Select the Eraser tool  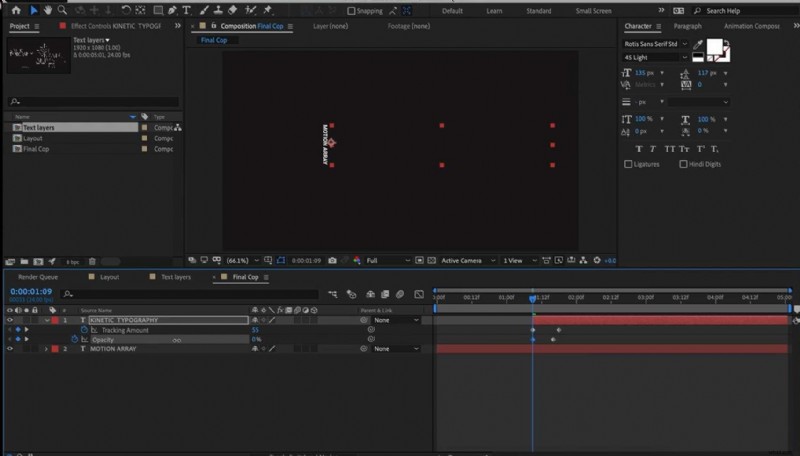click(x=233, y=10)
